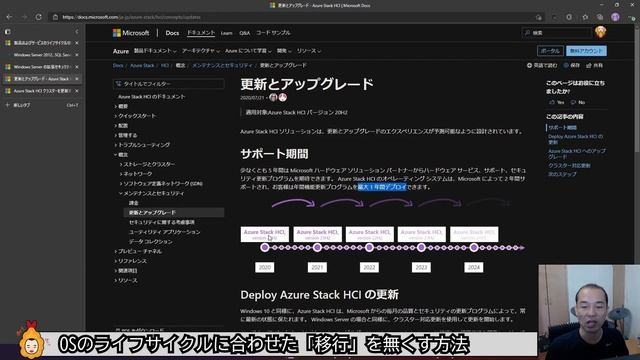640x360 pixels.
Task: Open the browser profile avatar
Action: (x=615, y=17)
